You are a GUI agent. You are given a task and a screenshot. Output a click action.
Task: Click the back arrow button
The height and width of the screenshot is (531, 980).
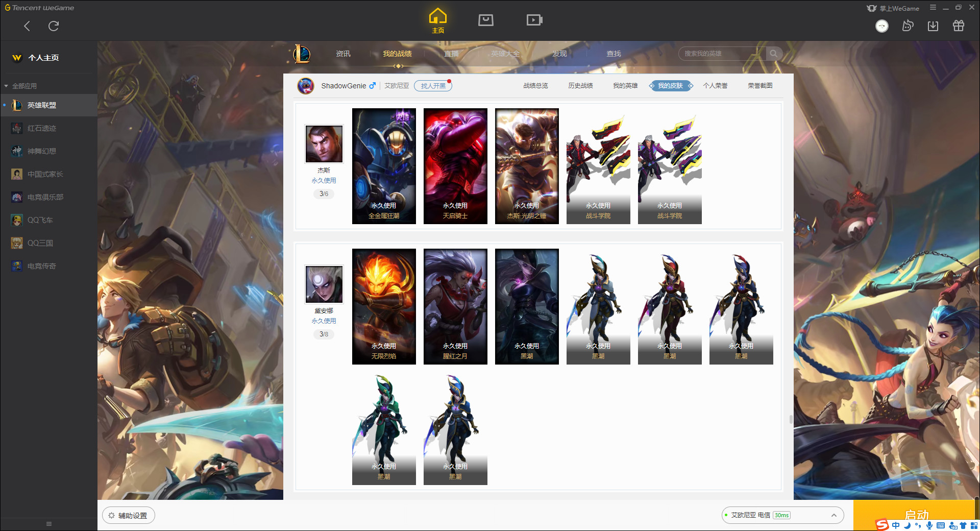coord(27,26)
